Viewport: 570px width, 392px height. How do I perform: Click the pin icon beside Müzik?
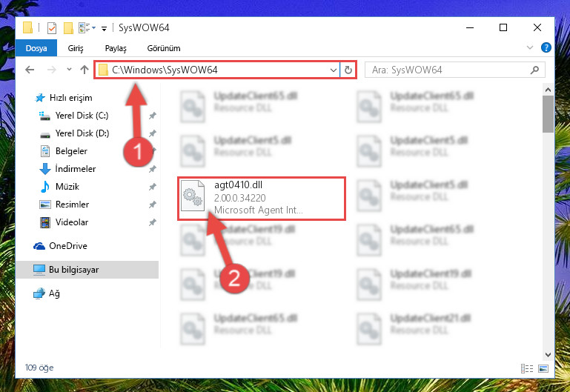(x=152, y=187)
